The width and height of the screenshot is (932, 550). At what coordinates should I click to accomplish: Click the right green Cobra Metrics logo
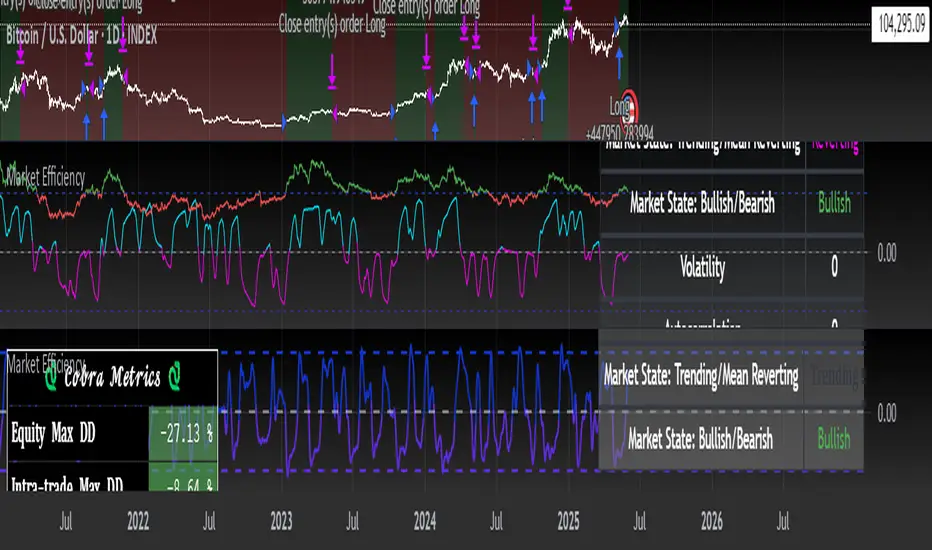tap(175, 378)
